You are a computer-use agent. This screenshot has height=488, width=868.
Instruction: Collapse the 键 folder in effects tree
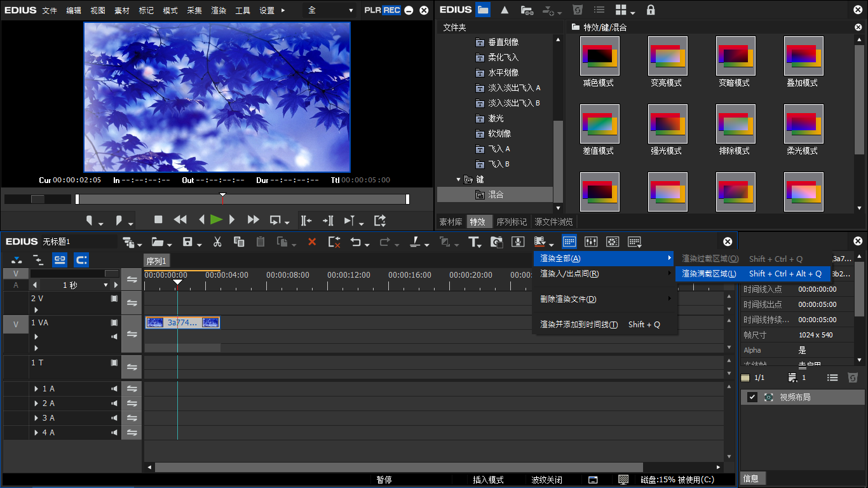click(459, 180)
